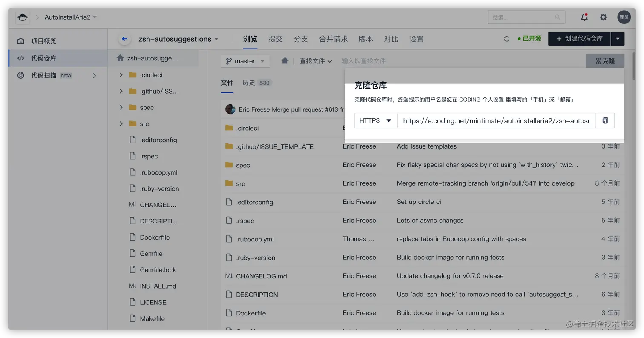Open the .rubocop.yml file link
This screenshot has width=644, height=338.
pyautogui.click(x=255, y=239)
